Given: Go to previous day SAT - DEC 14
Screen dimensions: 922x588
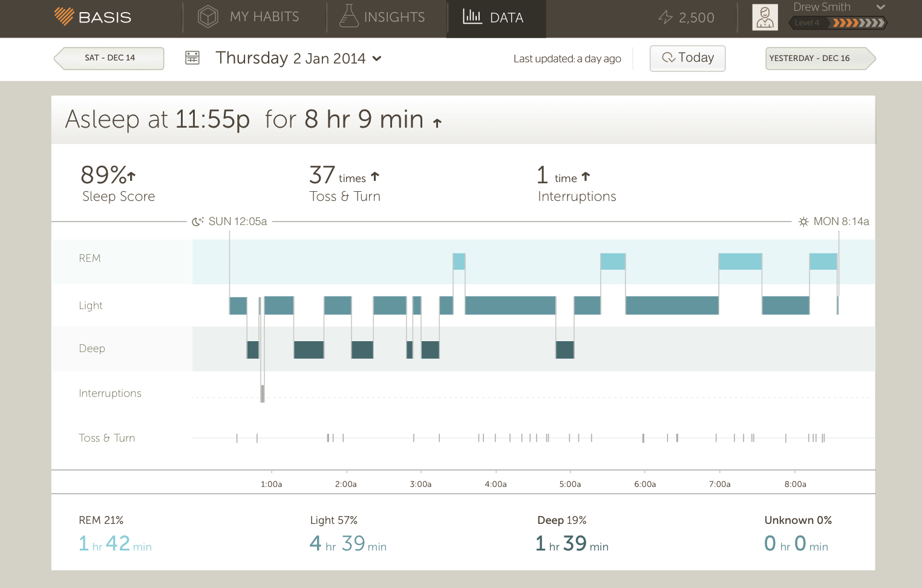Looking at the screenshot, I should point(110,58).
